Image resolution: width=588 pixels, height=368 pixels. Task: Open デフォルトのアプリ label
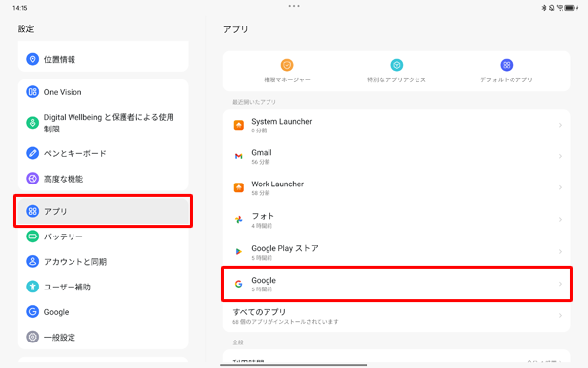[507, 79]
